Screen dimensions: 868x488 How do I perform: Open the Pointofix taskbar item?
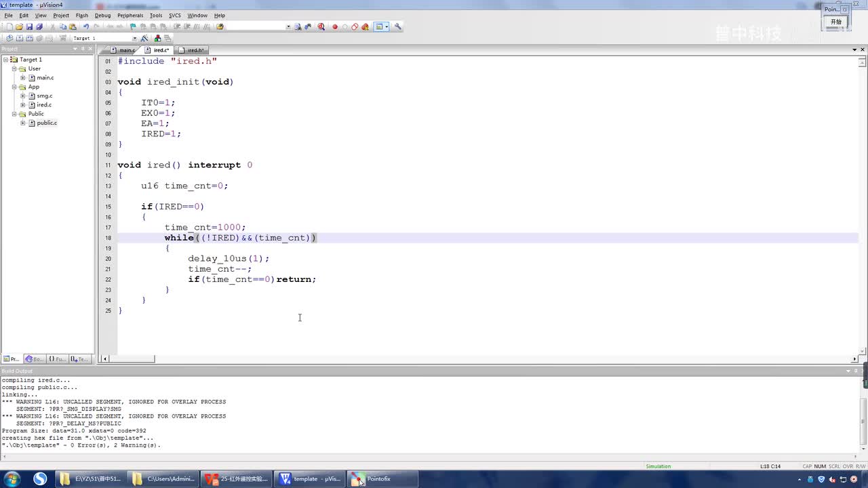[382, 479]
